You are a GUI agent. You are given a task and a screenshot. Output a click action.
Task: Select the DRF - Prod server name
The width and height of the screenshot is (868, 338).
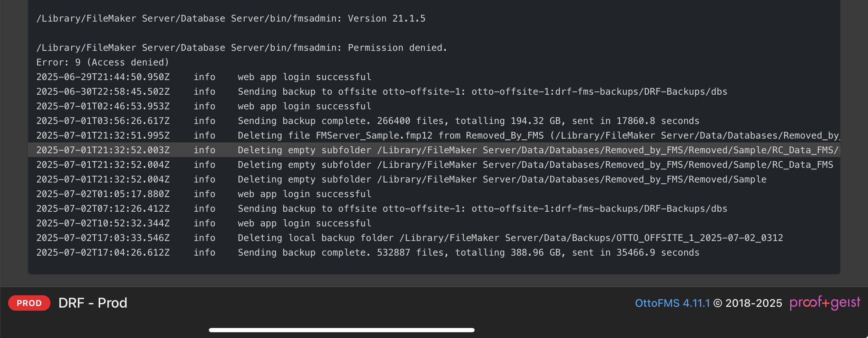[x=93, y=303]
